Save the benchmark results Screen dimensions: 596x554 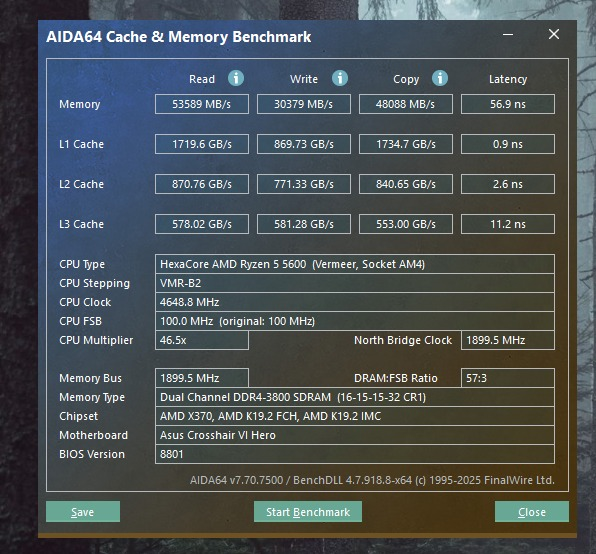tap(83, 511)
